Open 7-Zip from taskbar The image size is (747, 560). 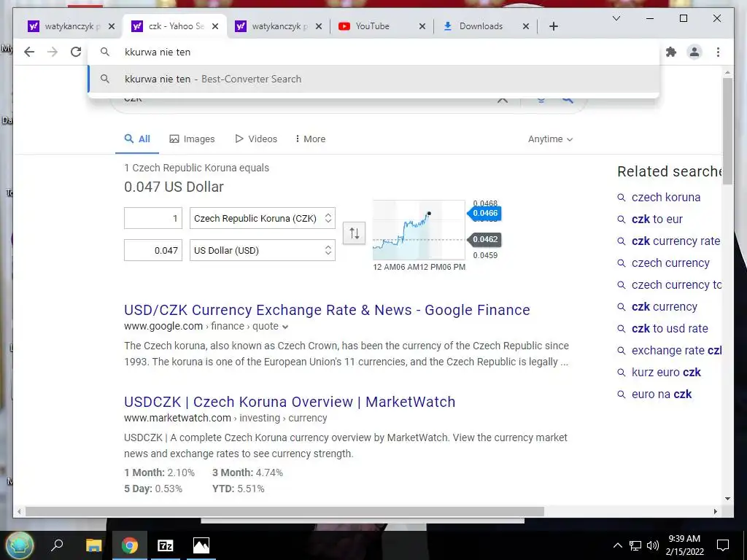click(166, 545)
